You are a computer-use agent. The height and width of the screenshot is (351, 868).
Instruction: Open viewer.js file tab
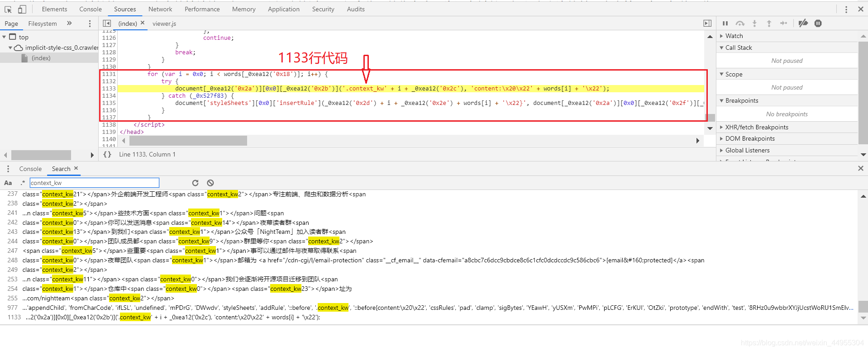pos(164,24)
